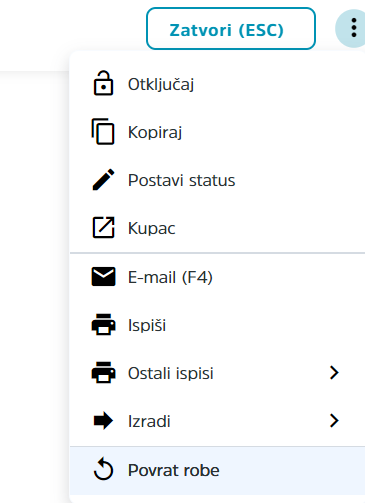Viewport: 365px width, 503px height.
Task: Select Postavi status menu entry
Action: [x=217, y=180]
